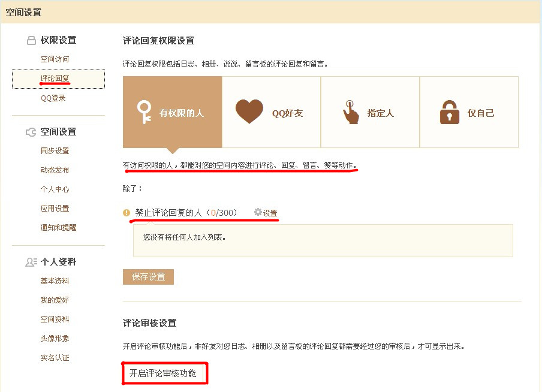The height and width of the screenshot is (392, 542).
Task: Click the 保存设置 button
Action: [148, 276]
